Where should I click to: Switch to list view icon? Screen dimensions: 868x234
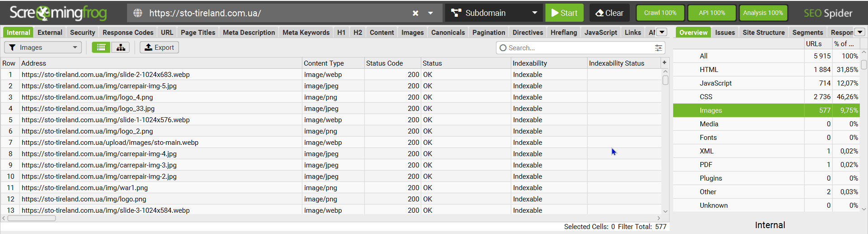(x=101, y=48)
